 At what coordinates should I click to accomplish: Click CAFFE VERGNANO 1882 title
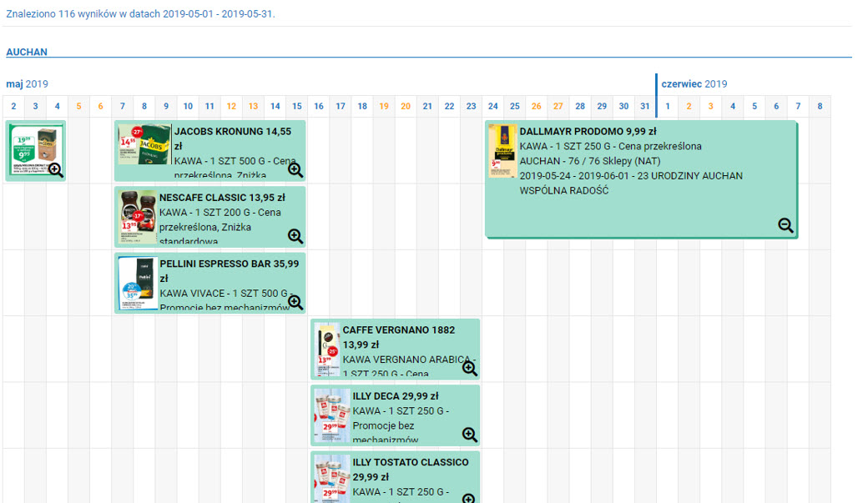(399, 337)
